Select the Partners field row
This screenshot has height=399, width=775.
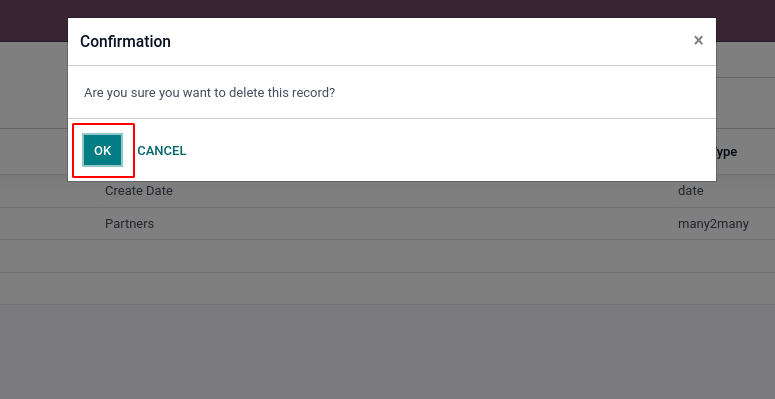point(388,223)
